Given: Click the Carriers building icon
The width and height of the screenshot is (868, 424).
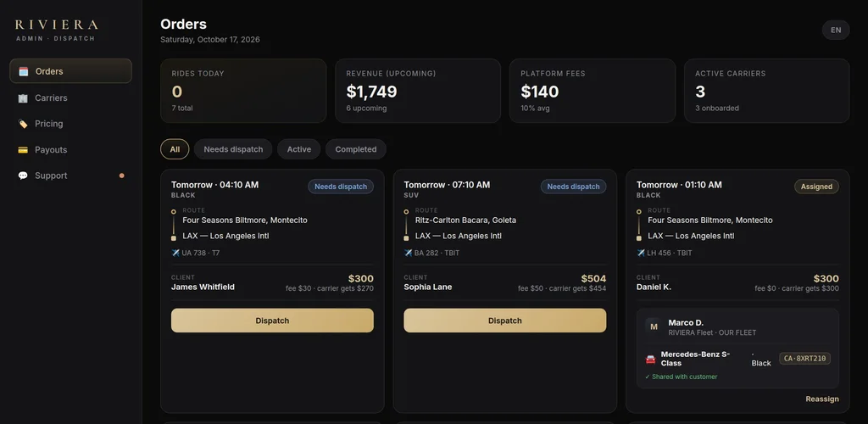Looking at the screenshot, I should click(23, 98).
